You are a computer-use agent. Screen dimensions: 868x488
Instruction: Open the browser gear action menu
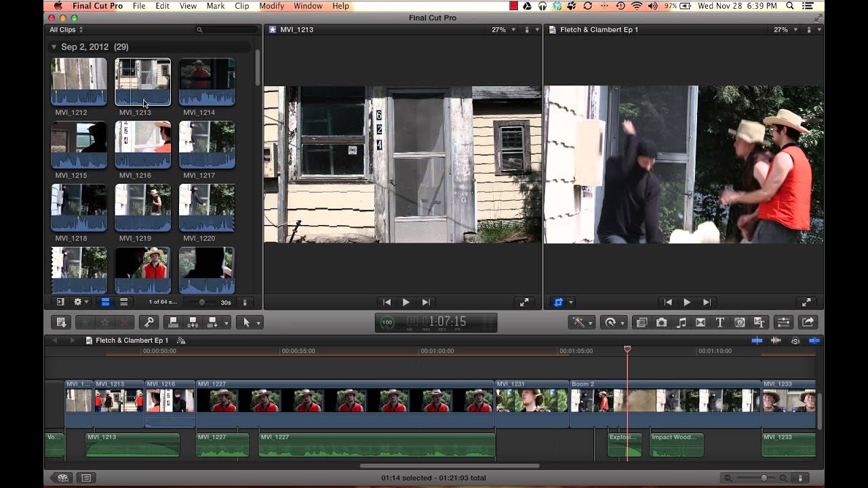(x=81, y=302)
